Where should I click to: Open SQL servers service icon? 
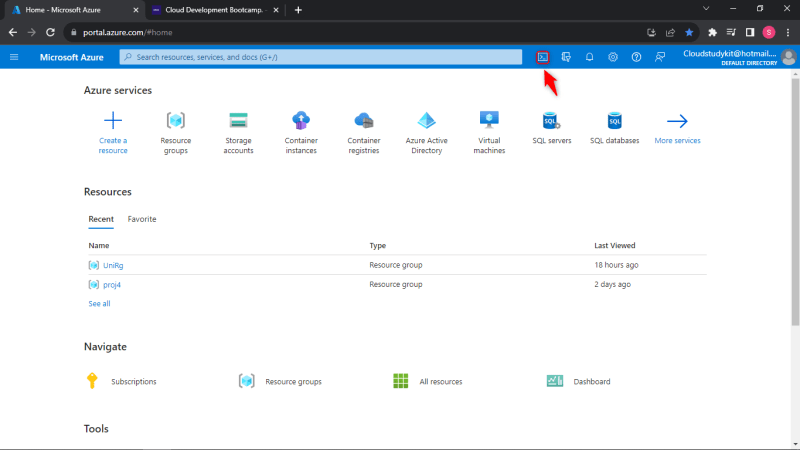point(552,121)
